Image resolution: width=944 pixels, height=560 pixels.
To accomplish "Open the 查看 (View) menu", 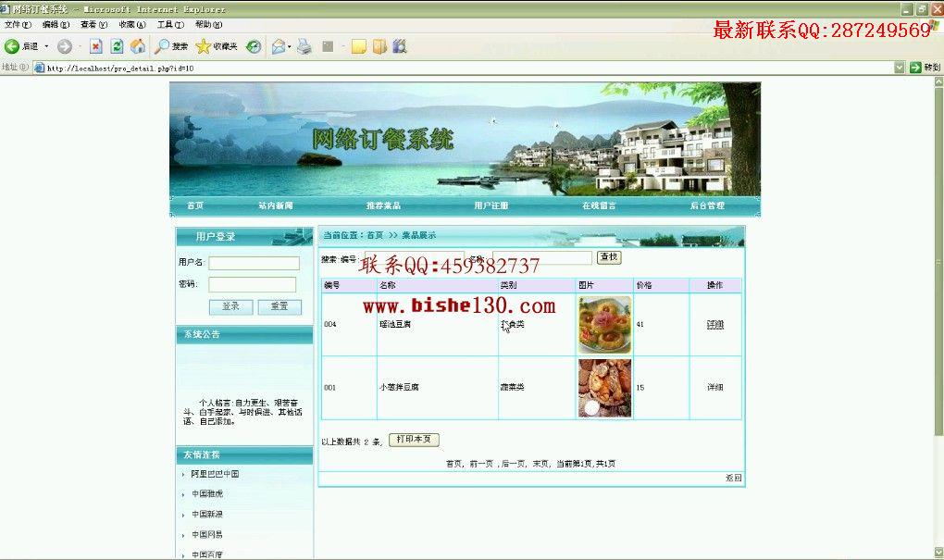I will 93,25.
